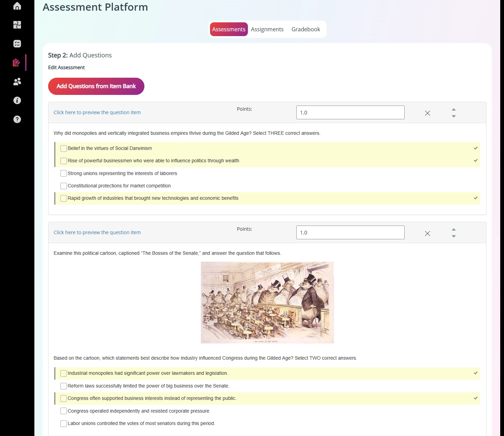Click the checkmark beside 'Rapid growth of industries'
The image size is (504, 436).
point(476,198)
